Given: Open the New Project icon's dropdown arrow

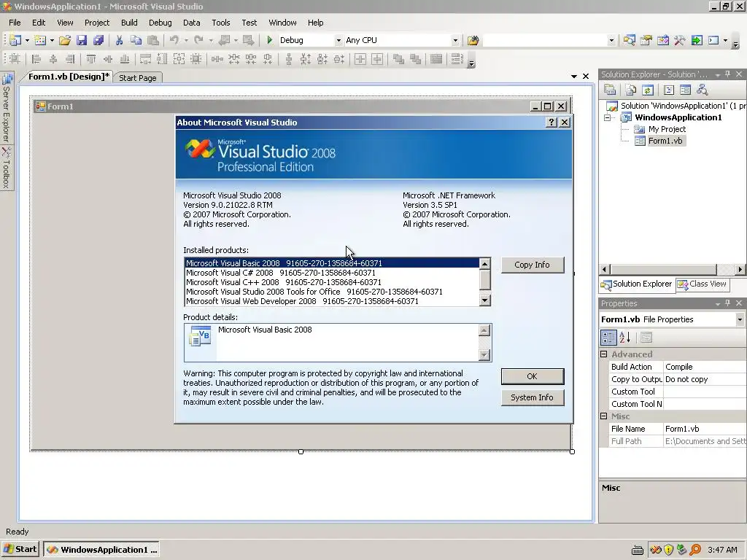Looking at the screenshot, I should tap(27, 41).
